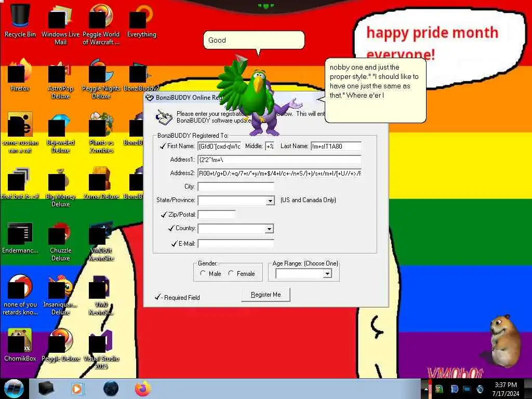532x399 pixels.
Task: Click the Windows Start orb
Action: click(x=14, y=389)
